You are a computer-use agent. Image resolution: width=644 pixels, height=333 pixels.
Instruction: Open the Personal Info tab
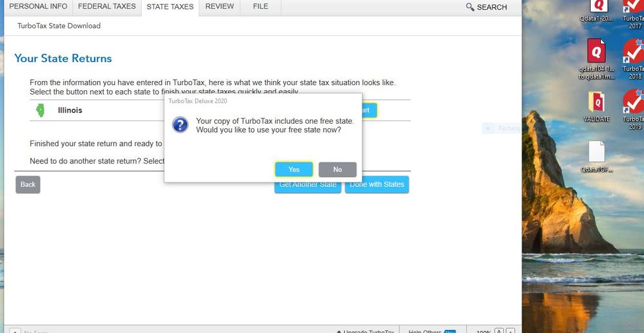38,6
